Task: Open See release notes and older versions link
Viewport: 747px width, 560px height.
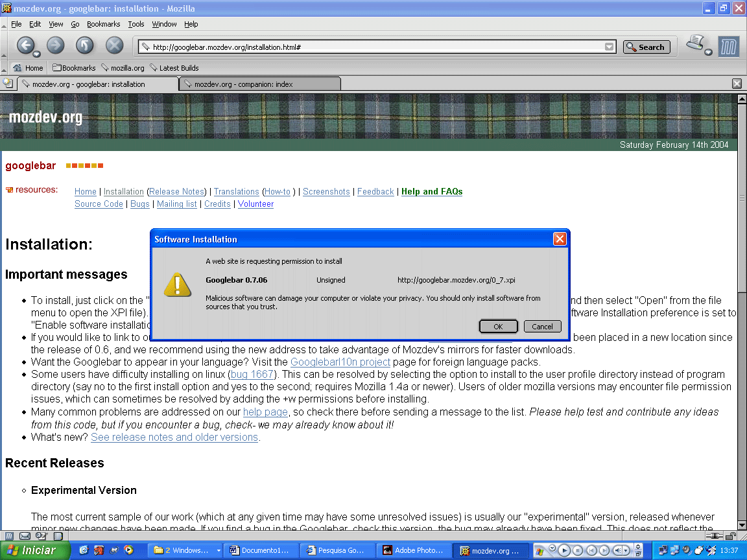Action: (174, 437)
